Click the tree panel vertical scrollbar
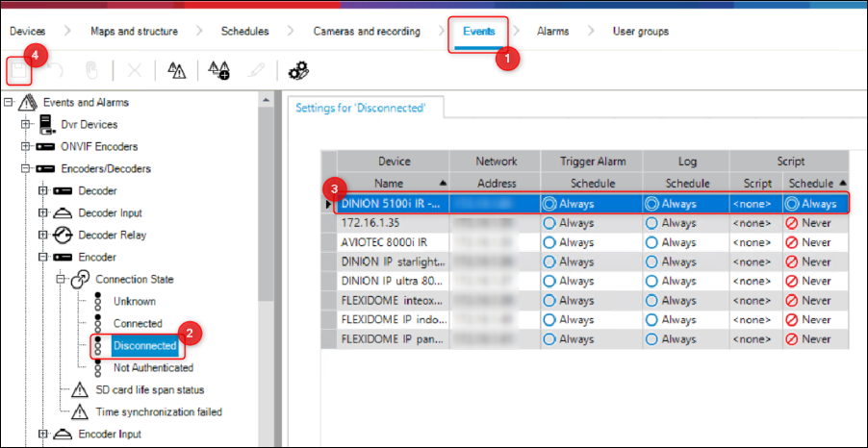This screenshot has height=448, width=868. [266, 240]
